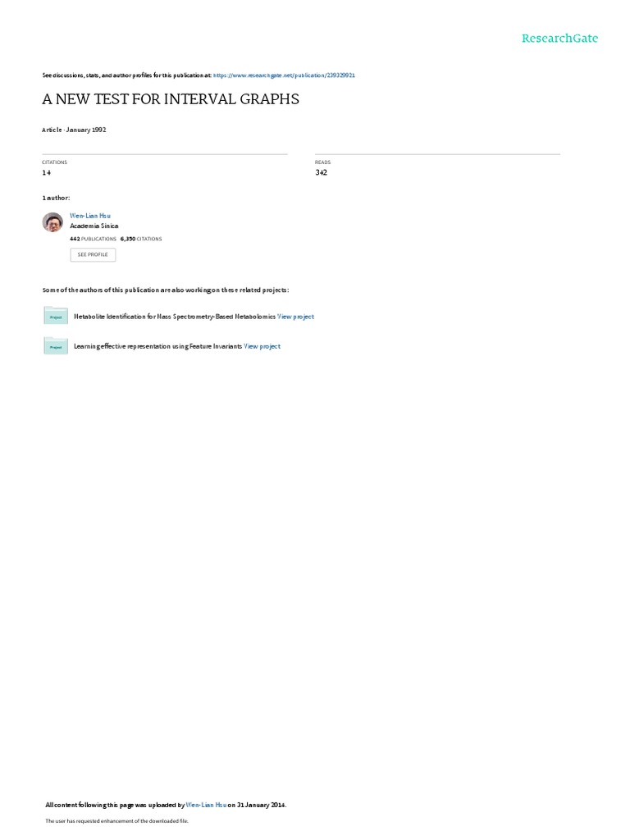This screenshot has width=630, height=840.
Task: Click the 442 PUBLICATIONS count
Action: tap(93, 239)
